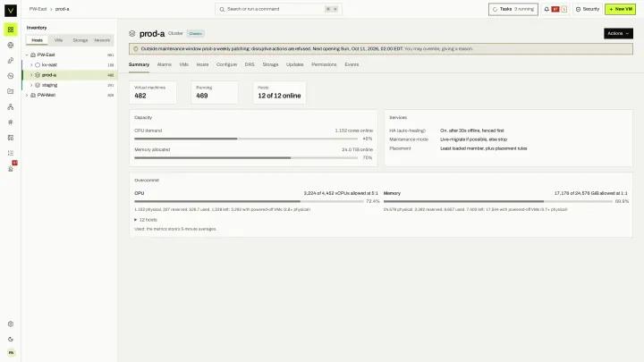This screenshot has height=362, width=644.
Task: Open the Tasks running button
Action: 513,9
